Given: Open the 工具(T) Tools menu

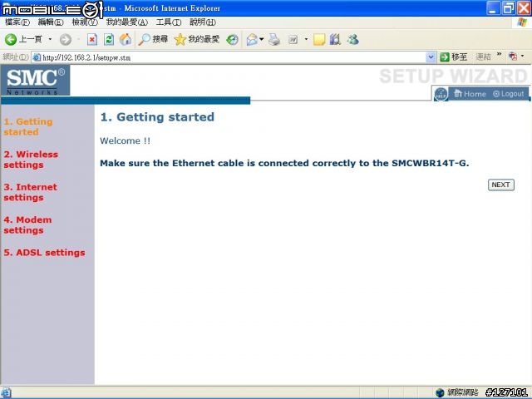Looking at the screenshot, I should pos(168,22).
